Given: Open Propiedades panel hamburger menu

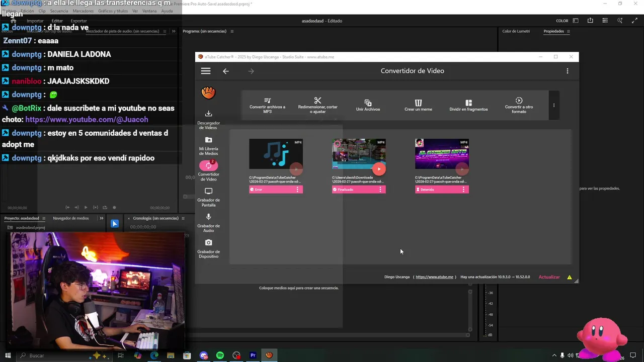Looking at the screenshot, I should (x=569, y=31).
